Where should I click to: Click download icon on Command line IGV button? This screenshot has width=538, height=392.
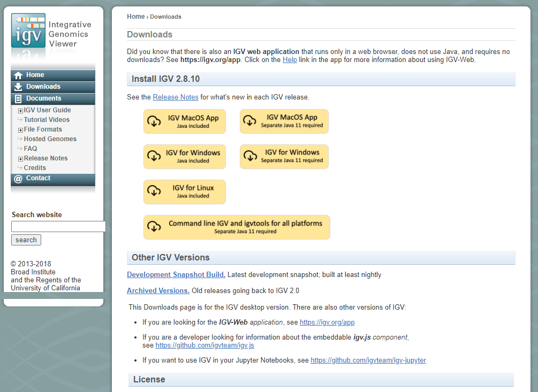[154, 226]
